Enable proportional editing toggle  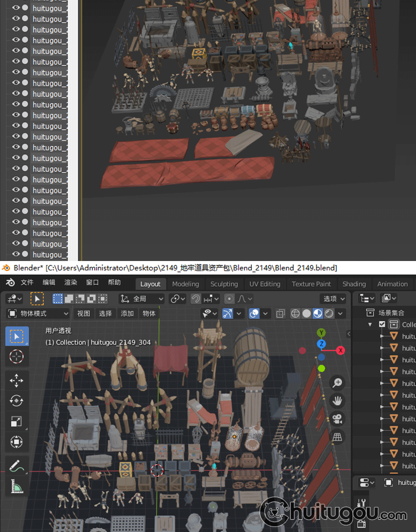(x=230, y=299)
